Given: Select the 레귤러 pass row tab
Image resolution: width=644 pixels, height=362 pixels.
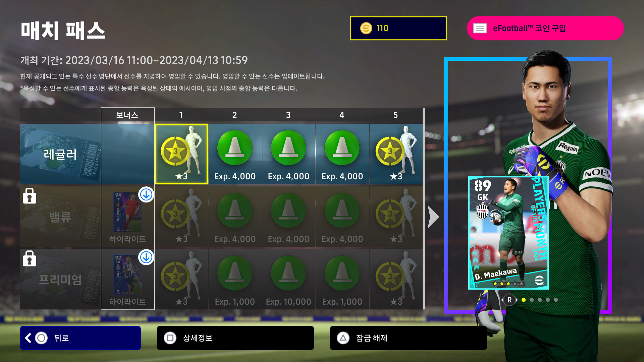Looking at the screenshot, I should coord(60,154).
